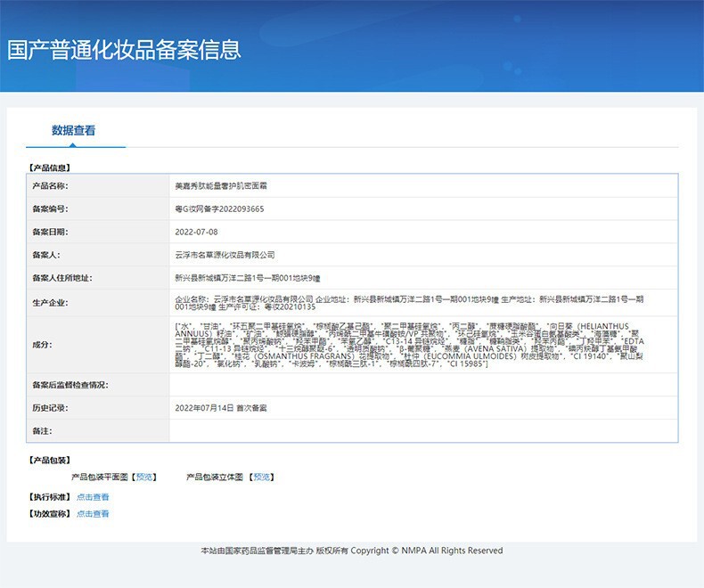The height and width of the screenshot is (588, 704).
Task: Click the ingredients list text in 成分 row
Action: (x=409, y=345)
